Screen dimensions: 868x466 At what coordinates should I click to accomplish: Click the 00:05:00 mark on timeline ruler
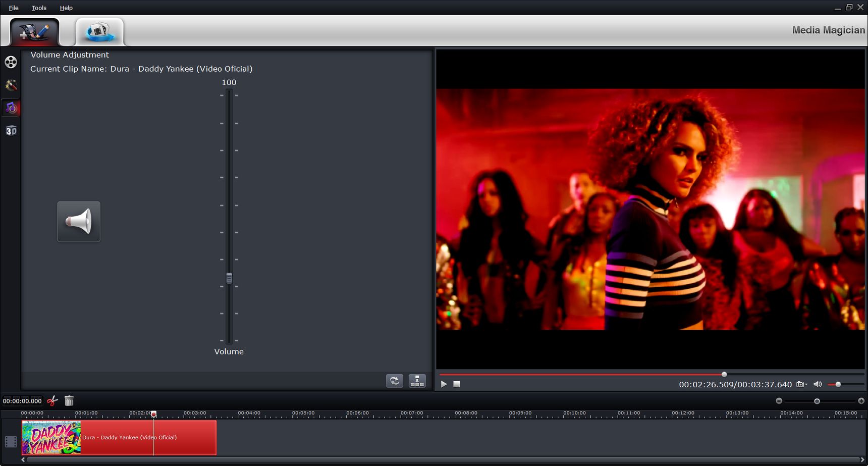point(303,413)
